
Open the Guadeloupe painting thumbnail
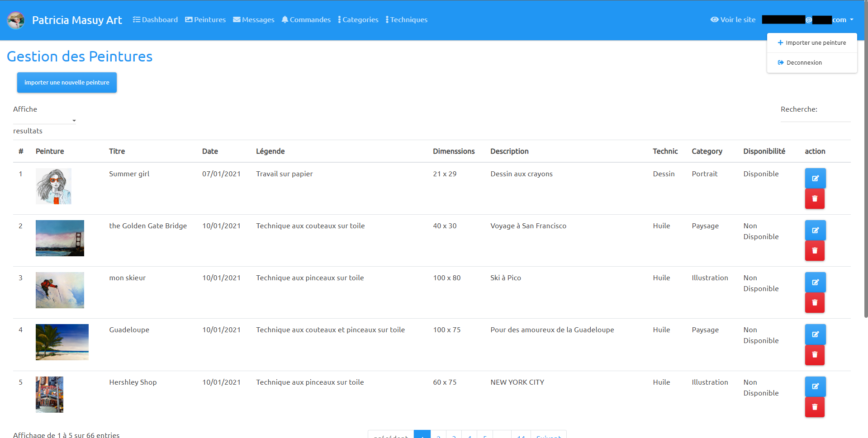[62, 342]
